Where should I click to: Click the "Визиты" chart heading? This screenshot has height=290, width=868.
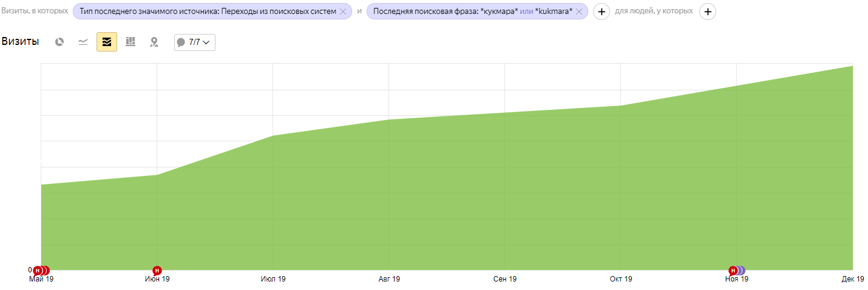21,42
